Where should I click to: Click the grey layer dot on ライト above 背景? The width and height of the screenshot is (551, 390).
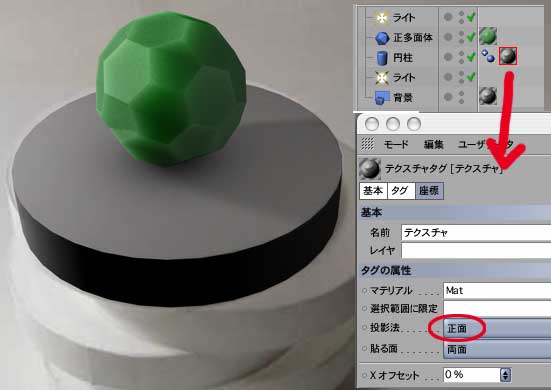click(448, 77)
